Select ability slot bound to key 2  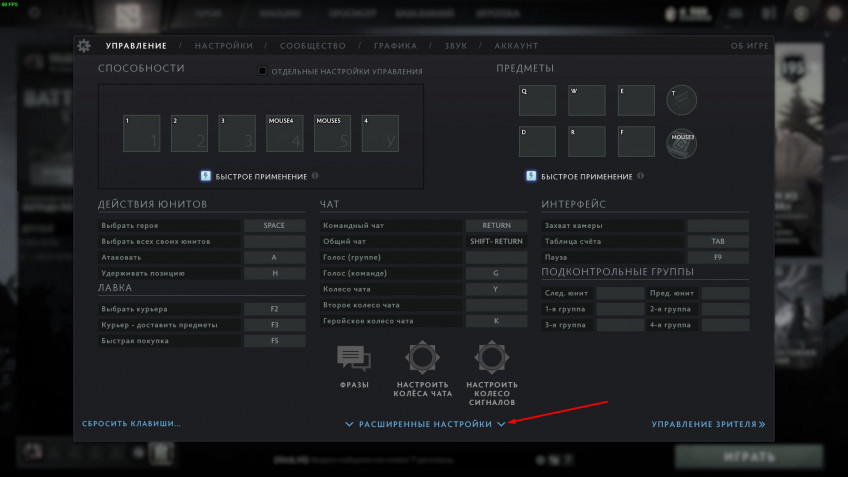(x=189, y=133)
